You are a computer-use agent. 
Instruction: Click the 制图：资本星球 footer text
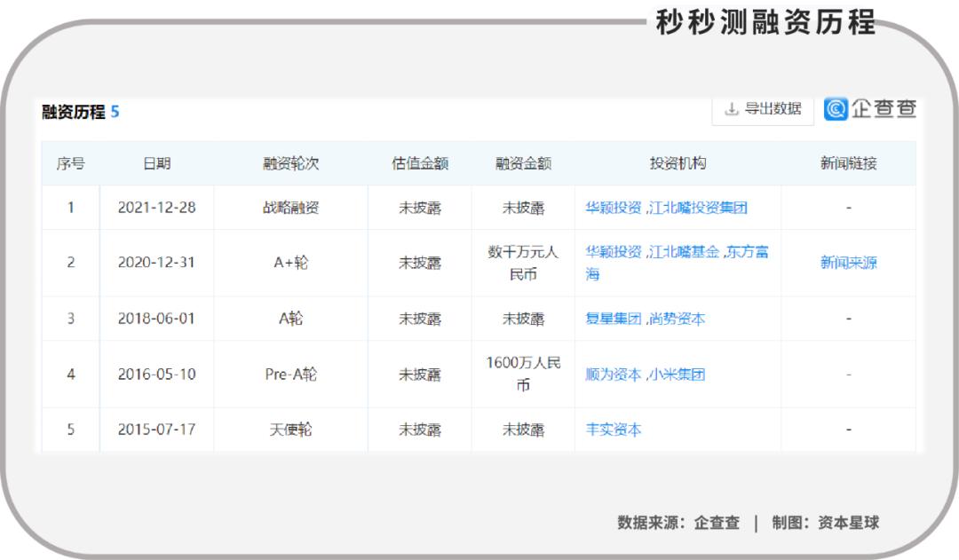826,523
